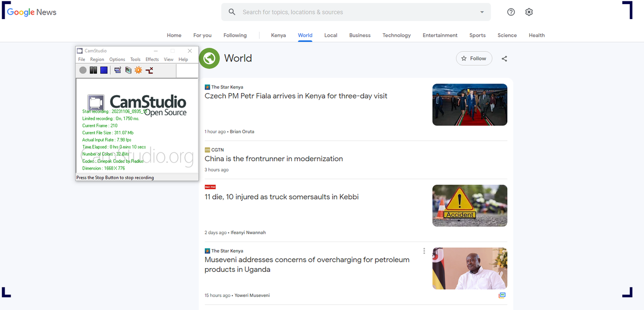Click the film-frame icon in CamStudio toolbar

click(128, 70)
